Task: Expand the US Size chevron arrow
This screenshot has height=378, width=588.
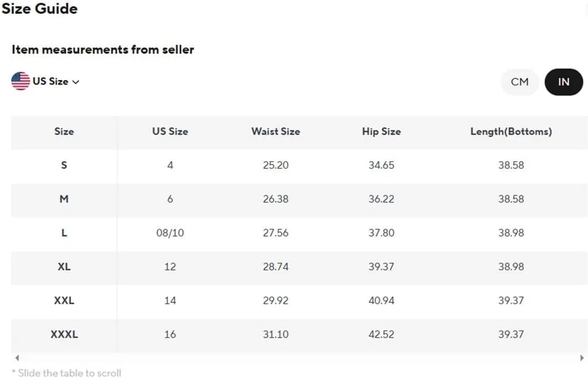Action: (x=76, y=82)
